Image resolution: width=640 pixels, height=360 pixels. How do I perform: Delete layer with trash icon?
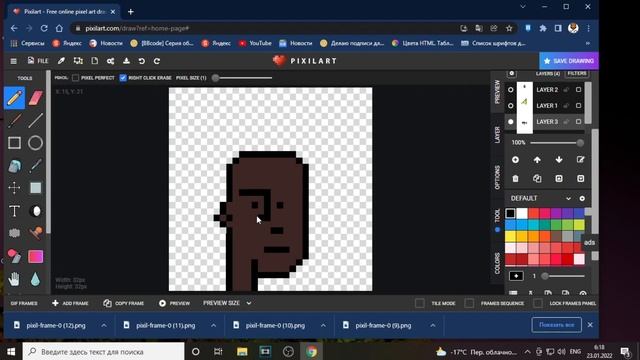[x=516, y=179]
